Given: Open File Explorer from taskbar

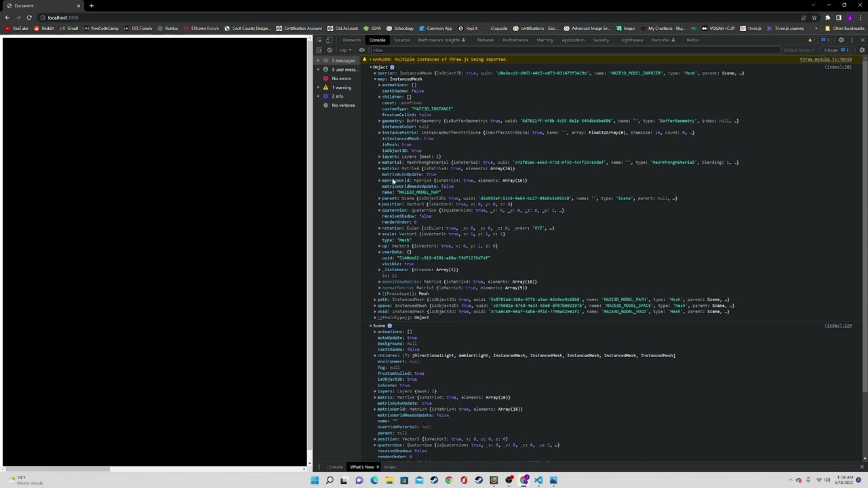Looking at the screenshot, I should click(389, 481).
